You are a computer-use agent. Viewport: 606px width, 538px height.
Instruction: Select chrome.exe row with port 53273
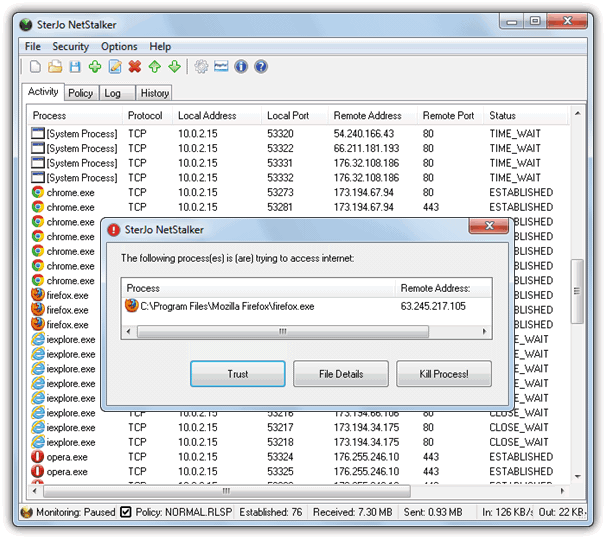coord(298,192)
